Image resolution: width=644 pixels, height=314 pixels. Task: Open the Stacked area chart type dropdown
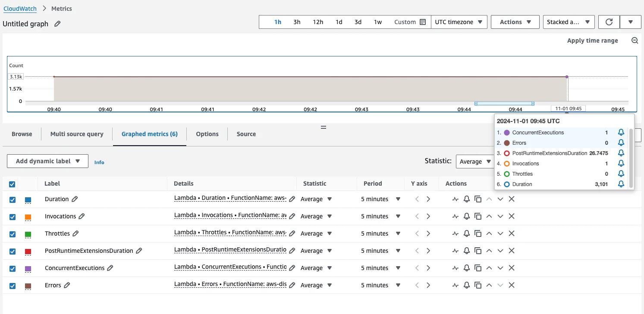[x=569, y=22]
